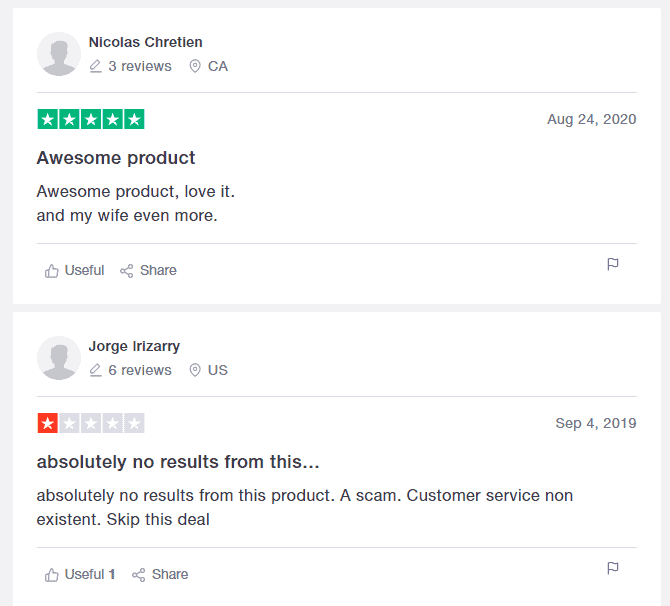Click Jorge Irizarry's avatar picture
Viewport: 670px width, 606px height.
point(59,358)
